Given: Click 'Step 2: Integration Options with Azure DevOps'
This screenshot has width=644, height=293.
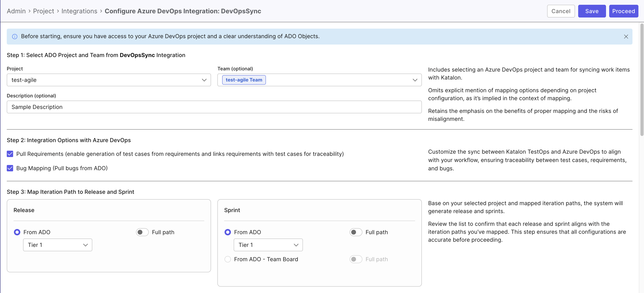Looking at the screenshot, I should pyautogui.click(x=69, y=140).
